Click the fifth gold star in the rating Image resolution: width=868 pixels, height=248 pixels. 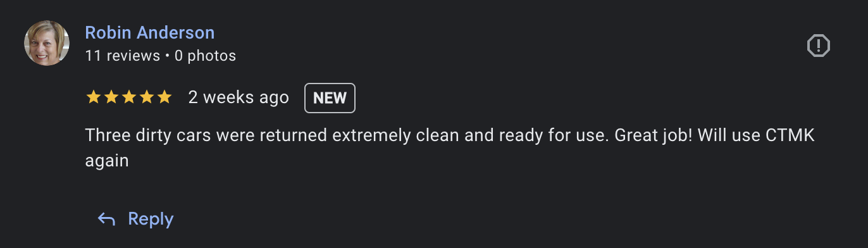point(164,97)
